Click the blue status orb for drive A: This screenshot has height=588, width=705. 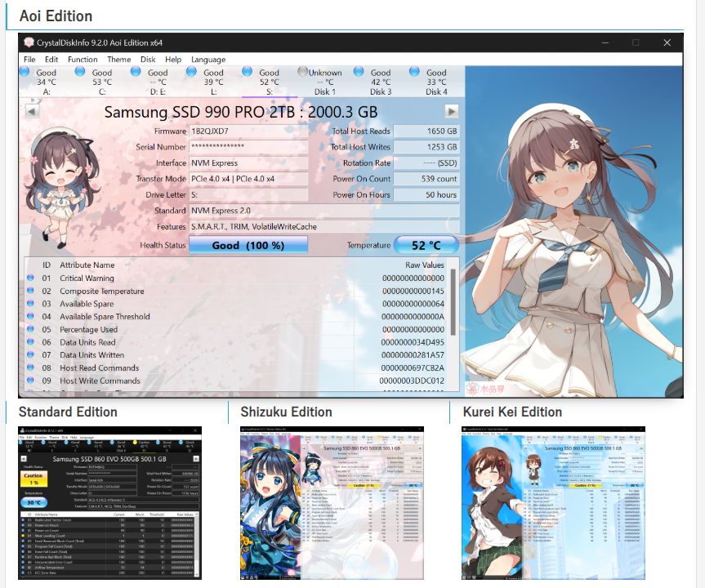(25, 72)
